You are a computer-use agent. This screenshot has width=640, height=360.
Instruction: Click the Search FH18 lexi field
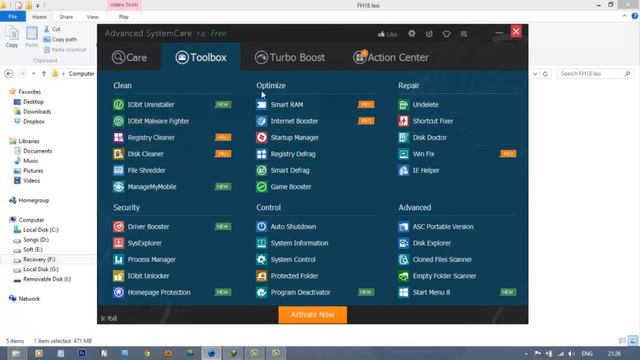point(596,73)
